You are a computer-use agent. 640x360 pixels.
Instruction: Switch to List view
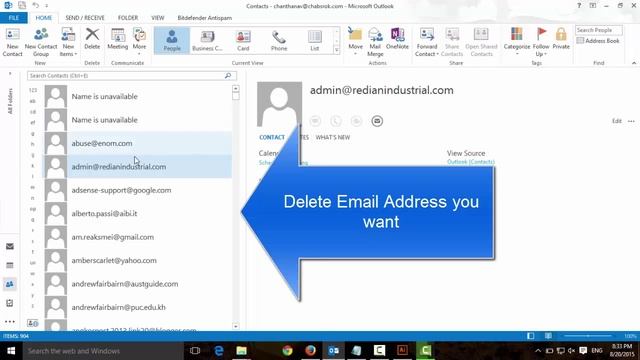[314, 40]
